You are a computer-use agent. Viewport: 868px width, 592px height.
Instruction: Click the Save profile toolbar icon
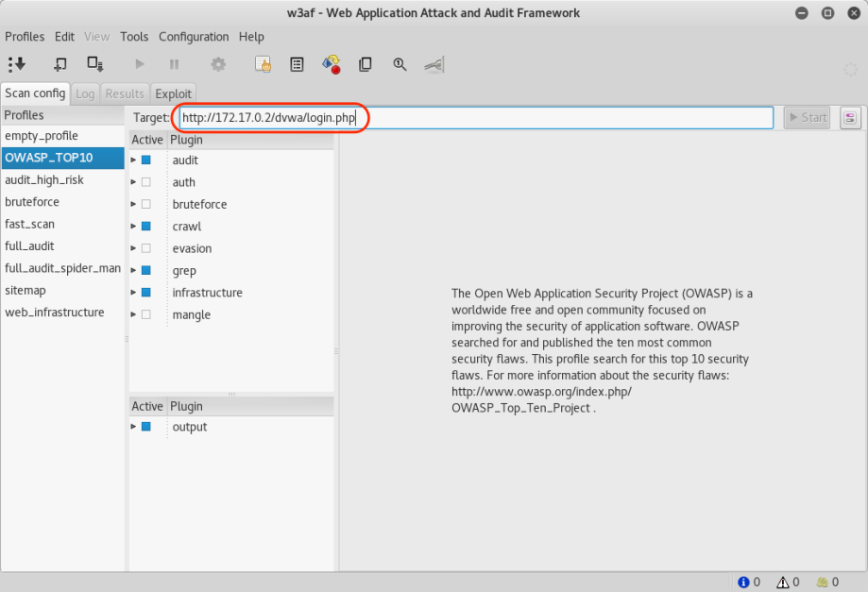click(x=95, y=64)
